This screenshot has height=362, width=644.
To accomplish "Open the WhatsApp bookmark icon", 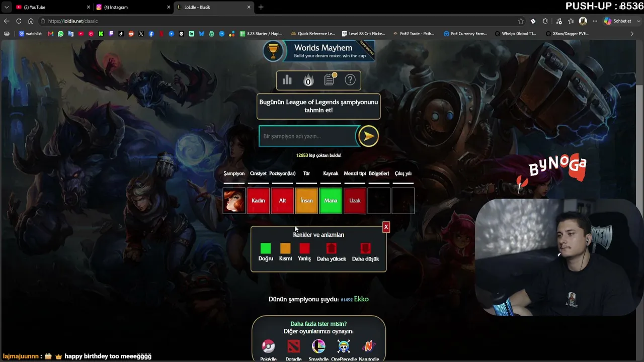I will 61,34.
